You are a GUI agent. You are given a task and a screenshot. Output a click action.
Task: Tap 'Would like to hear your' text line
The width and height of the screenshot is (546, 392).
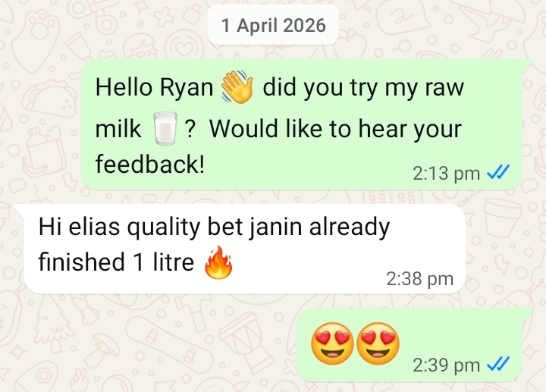(x=335, y=129)
